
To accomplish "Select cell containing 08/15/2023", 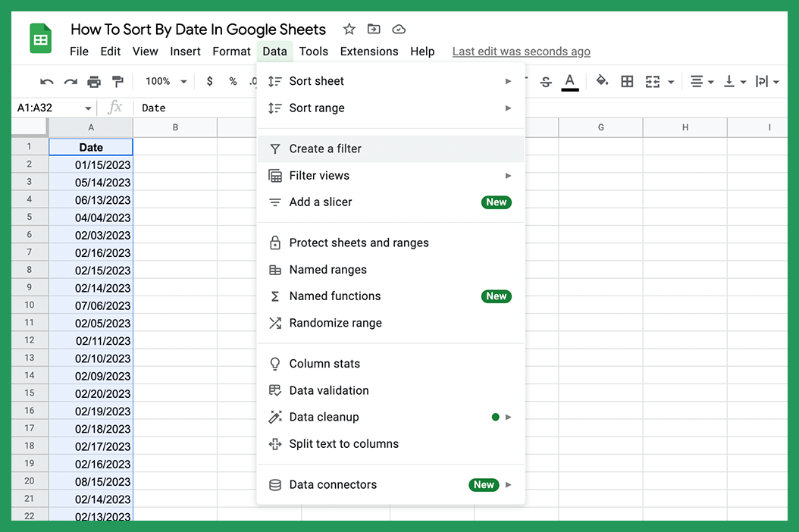I will click(91, 481).
